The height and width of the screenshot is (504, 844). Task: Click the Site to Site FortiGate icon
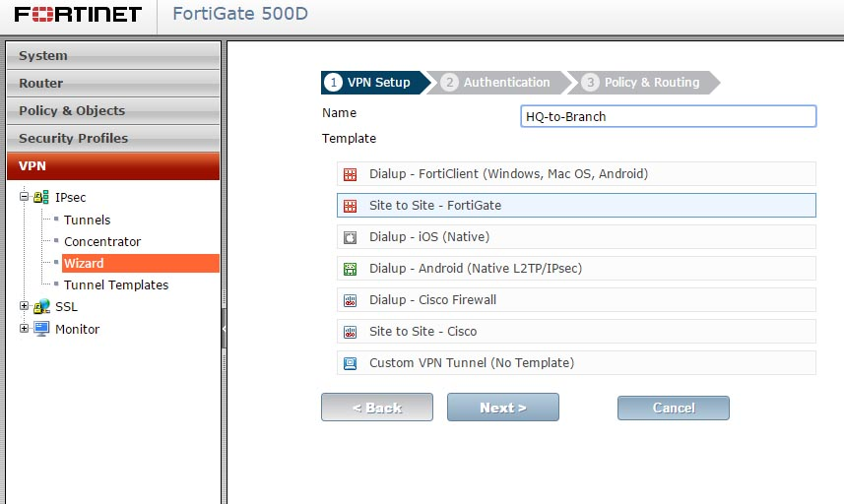click(351, 206)
